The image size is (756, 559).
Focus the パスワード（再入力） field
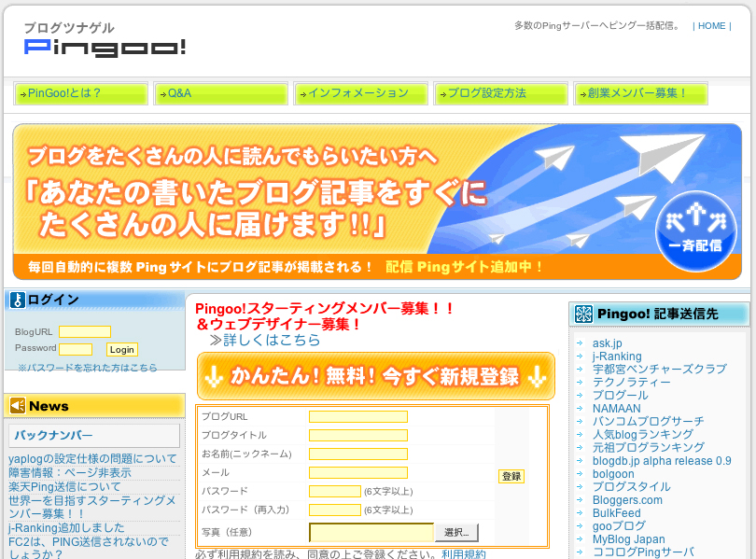335,510
